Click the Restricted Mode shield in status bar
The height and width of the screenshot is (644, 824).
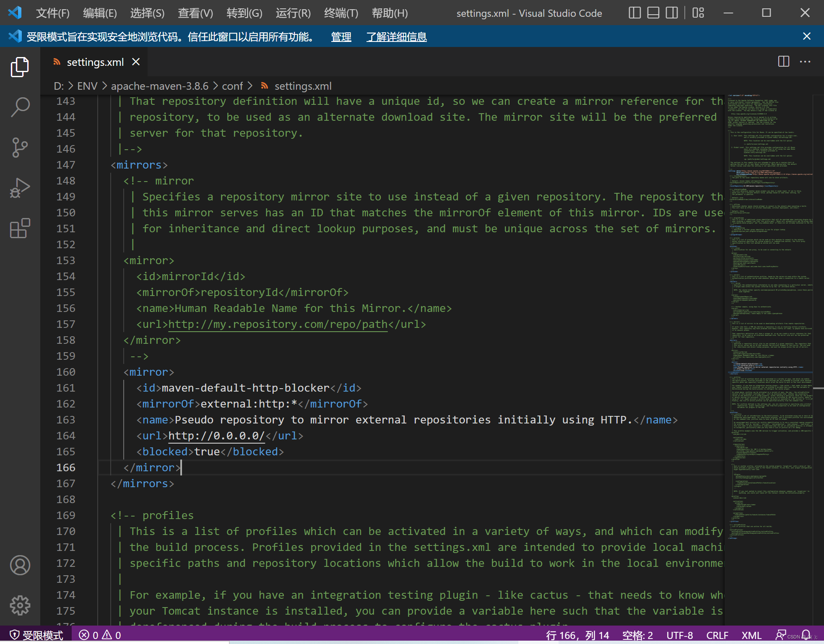pyautogui.click(x=36, y=635)
